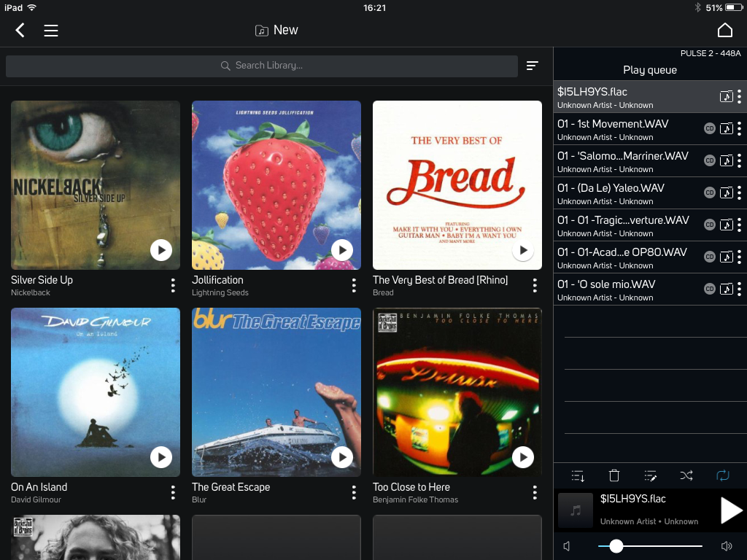Play the Jollification album
The image size is (747, 560).
point(342,250)
